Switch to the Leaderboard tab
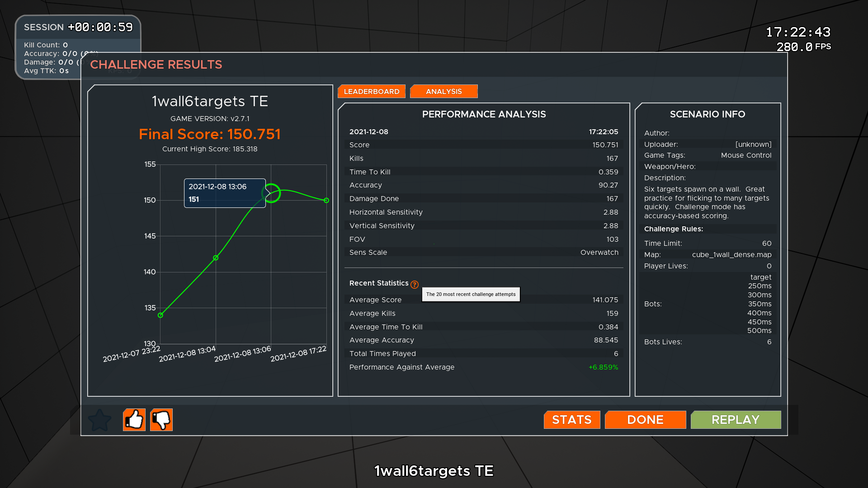The width and height of the screenshot is (868, 488). [x=372, y=91]
